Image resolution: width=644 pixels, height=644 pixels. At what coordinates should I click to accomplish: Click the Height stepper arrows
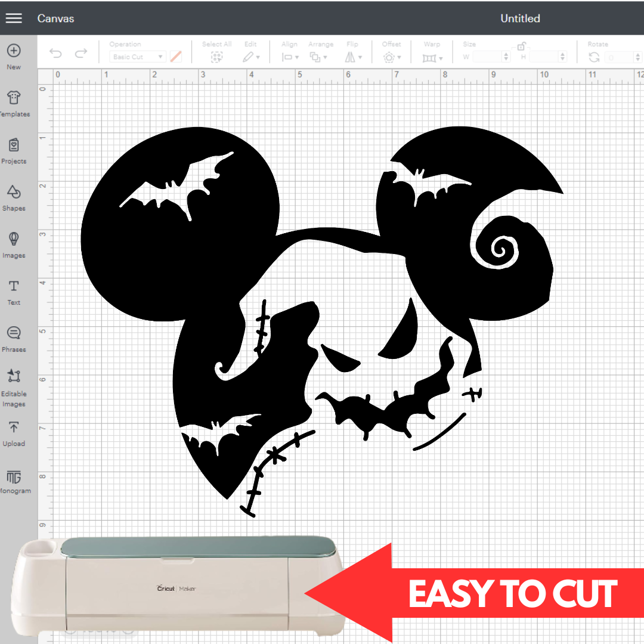coord(563,57)
